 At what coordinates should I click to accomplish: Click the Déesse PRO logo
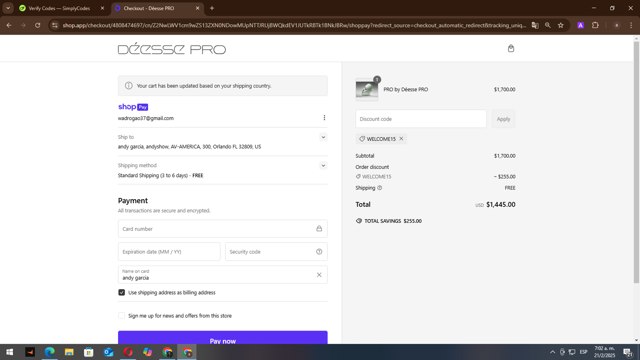pos(171,49)
